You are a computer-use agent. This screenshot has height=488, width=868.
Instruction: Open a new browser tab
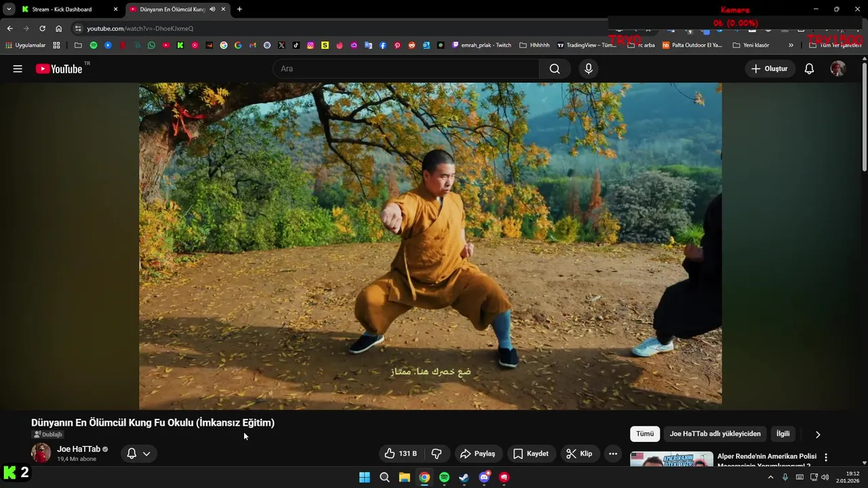pos(239,9)
